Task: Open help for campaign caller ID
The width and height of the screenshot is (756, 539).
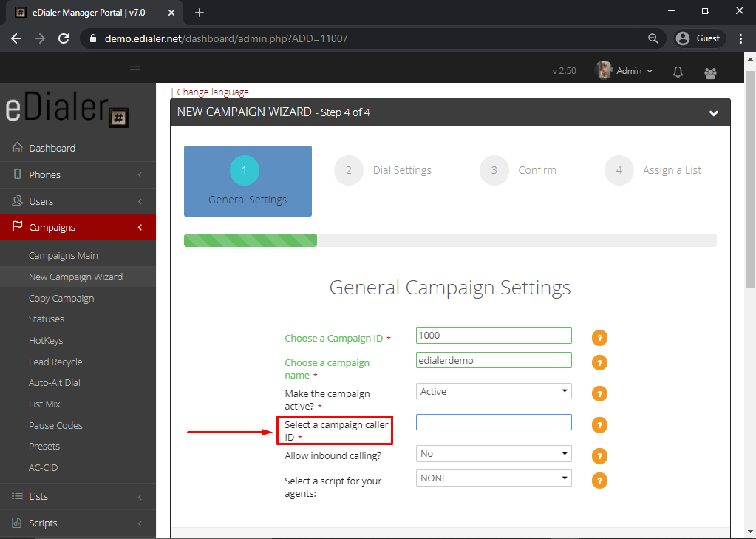Action: pyautogui.click(x=599, y=425)
